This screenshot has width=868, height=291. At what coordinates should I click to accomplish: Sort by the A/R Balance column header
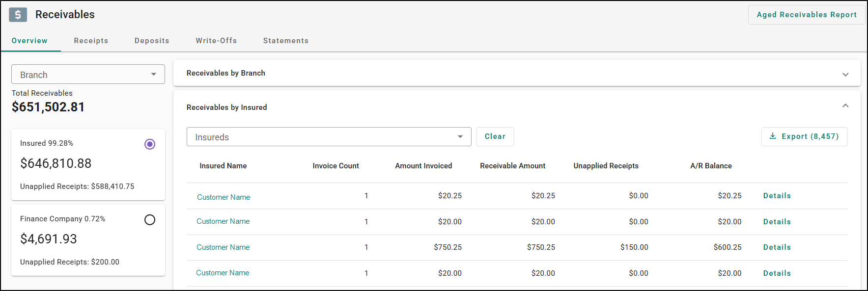coord(711,166)
